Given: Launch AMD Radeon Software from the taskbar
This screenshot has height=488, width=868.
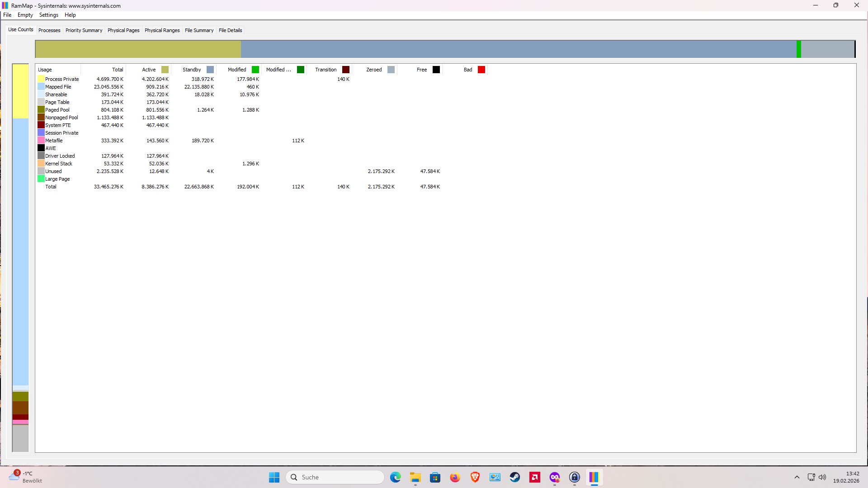Looking at the screenshot, I should (535, 477).
